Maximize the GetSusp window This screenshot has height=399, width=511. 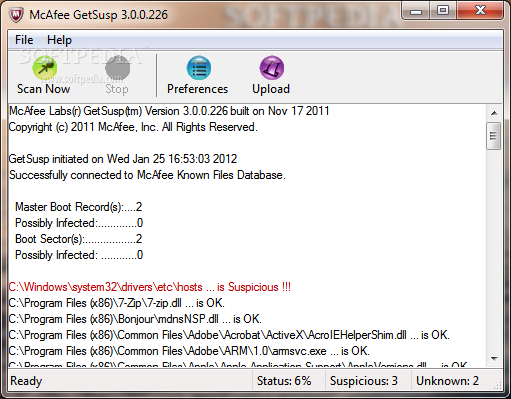click(x=443, y=11)
